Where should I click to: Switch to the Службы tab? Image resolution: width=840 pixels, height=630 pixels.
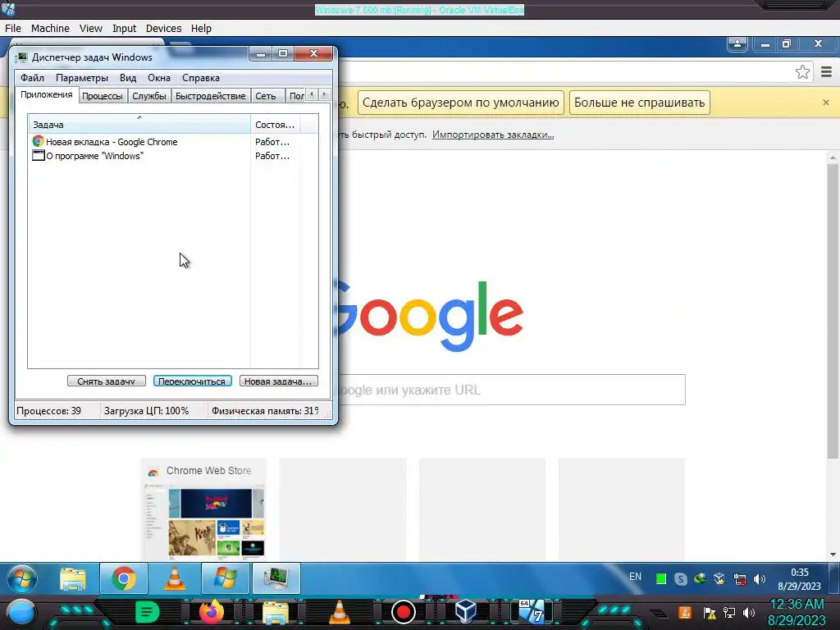pyautogui.click(x=149, y=96)
